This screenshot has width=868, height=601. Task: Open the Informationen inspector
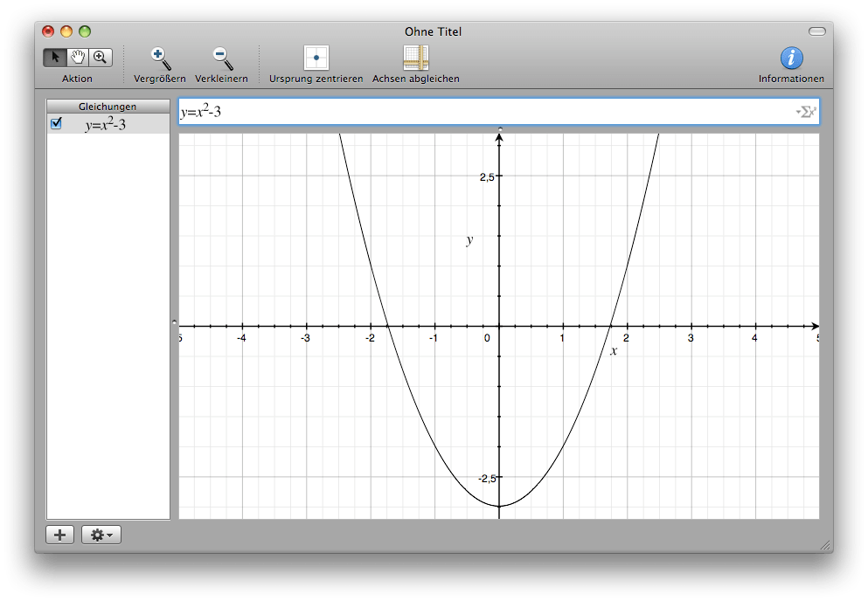[x=792, y=58]
